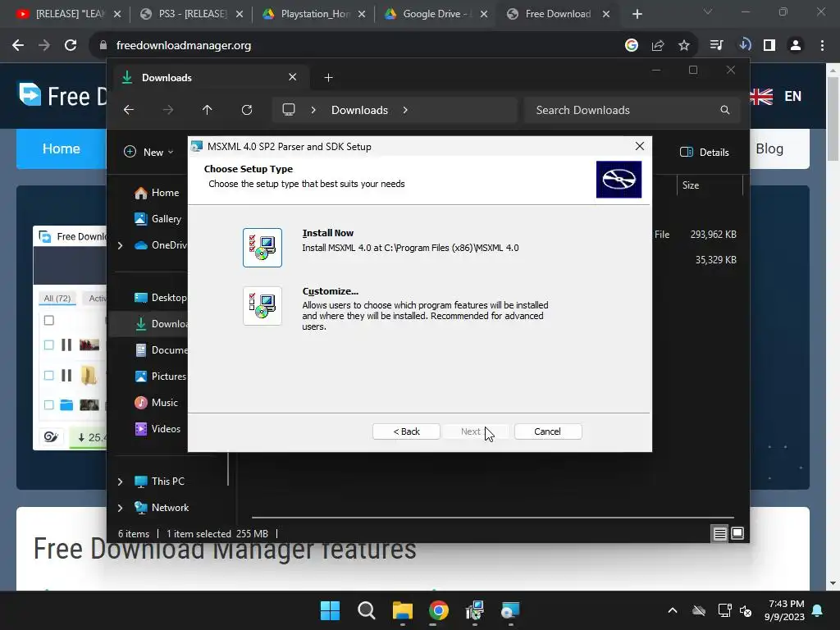
Task: Open Home on Free Download Manager site
Action: tap(62, 149)
